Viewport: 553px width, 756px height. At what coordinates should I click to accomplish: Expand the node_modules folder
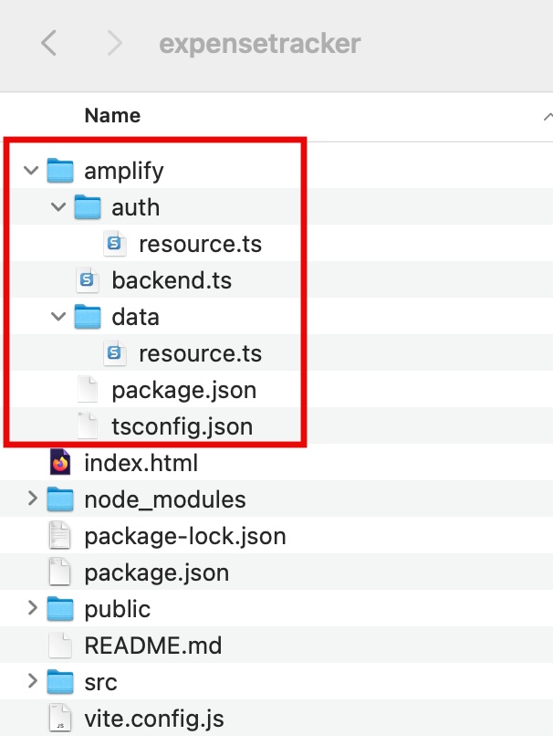32,499
